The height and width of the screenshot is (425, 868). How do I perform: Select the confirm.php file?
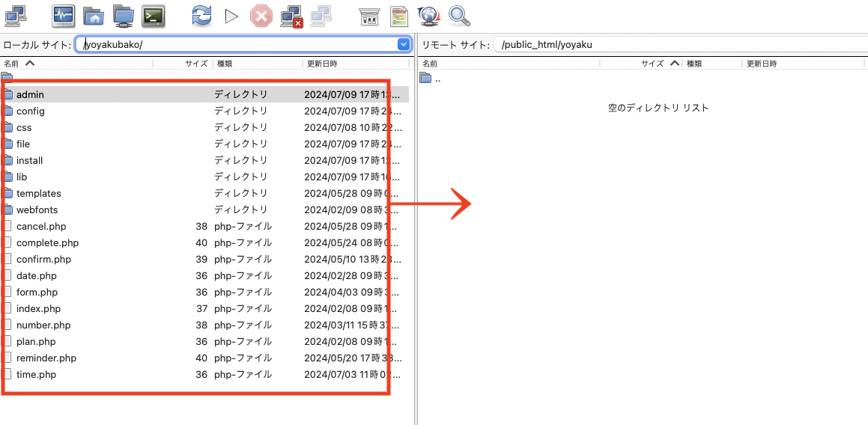coord(204,260)
